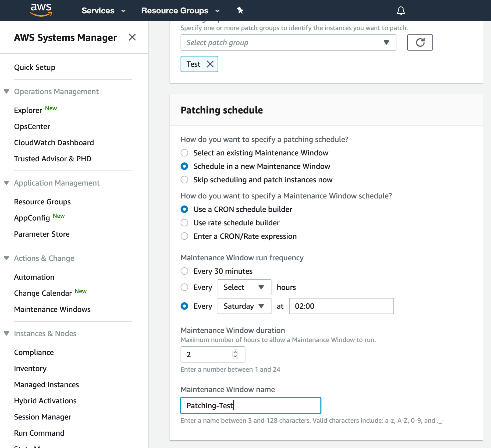Screen dimensions: 491x448
Task: Click the AWS logo to go home
Action: pyautogui.click(x=41, y=10)
